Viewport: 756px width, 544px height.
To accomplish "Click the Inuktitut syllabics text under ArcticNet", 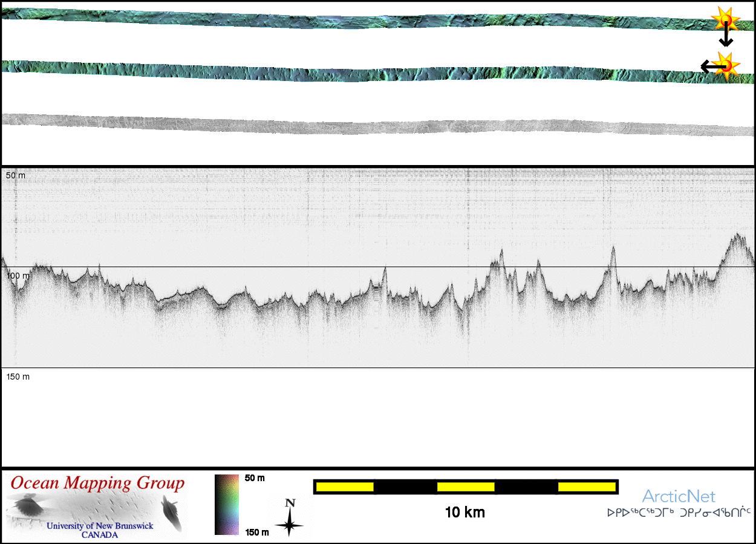I will pos(679,513).
